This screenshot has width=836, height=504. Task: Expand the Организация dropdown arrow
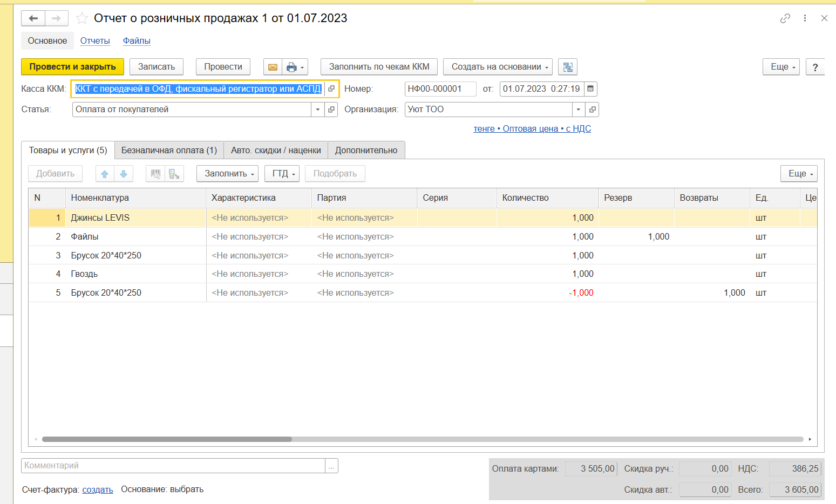578,110
